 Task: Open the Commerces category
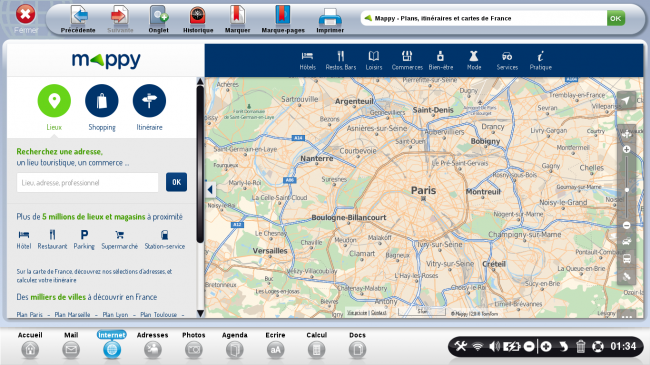[407, 61]
